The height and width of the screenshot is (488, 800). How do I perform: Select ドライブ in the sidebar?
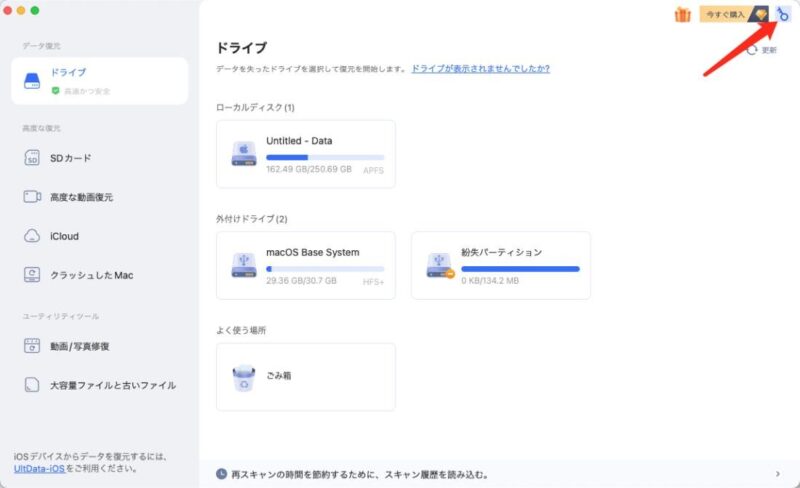click(99, 80)
